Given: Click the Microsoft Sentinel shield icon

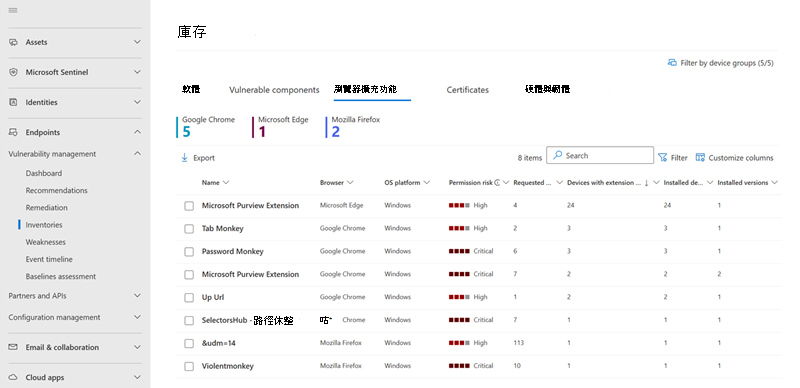Looking at the screenshot, I should click(13, 72).
